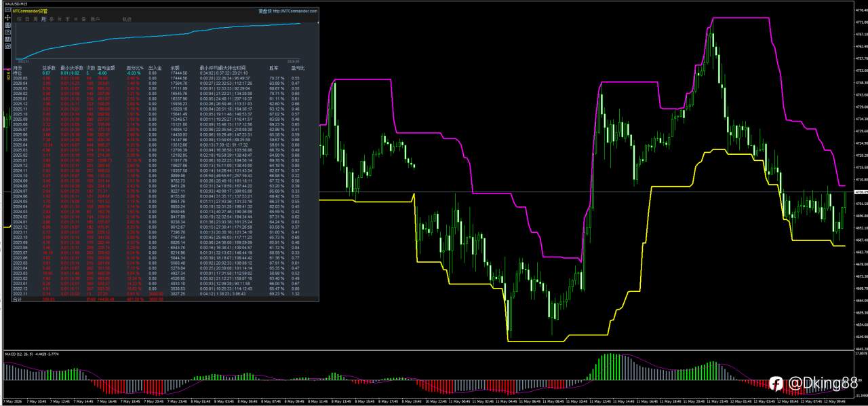This screenshot has height=406, width=868.
Task: Click the MACD (12, 26, 9) indicator label
Action: pos(19,354)
